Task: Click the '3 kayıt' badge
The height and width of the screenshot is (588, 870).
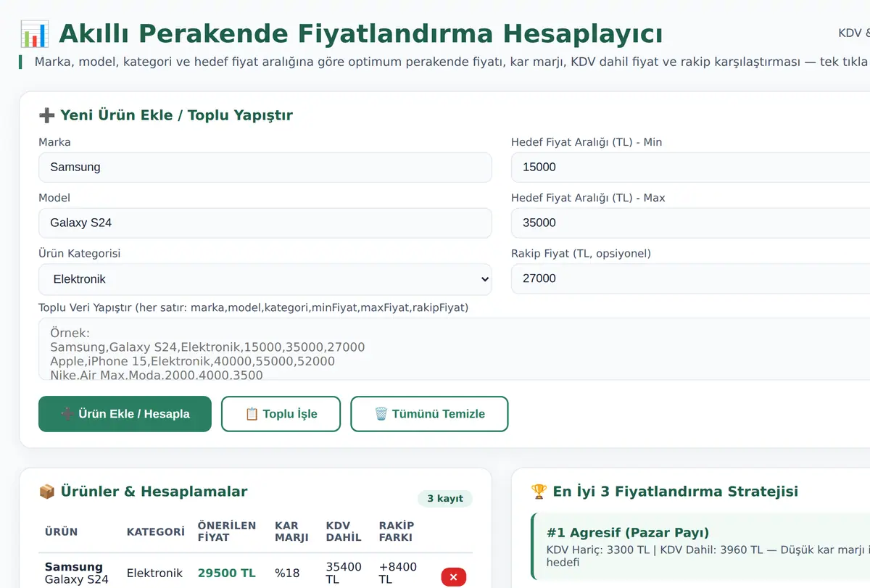Action: (445, 499)
